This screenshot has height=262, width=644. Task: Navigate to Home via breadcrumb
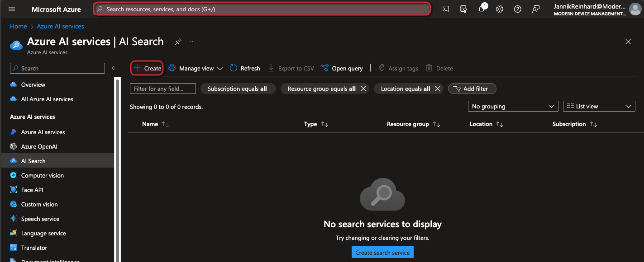(18, 26)
